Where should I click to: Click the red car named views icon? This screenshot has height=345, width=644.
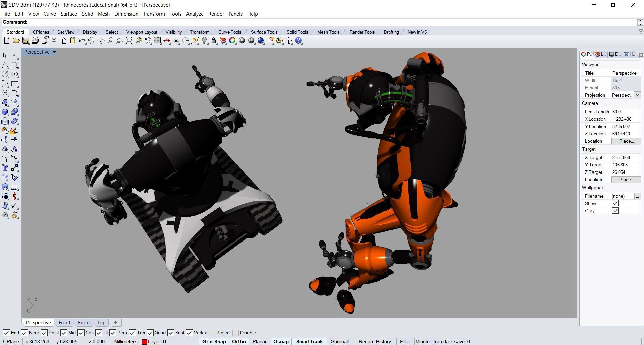pyautogui.click(x=167, y=41)
